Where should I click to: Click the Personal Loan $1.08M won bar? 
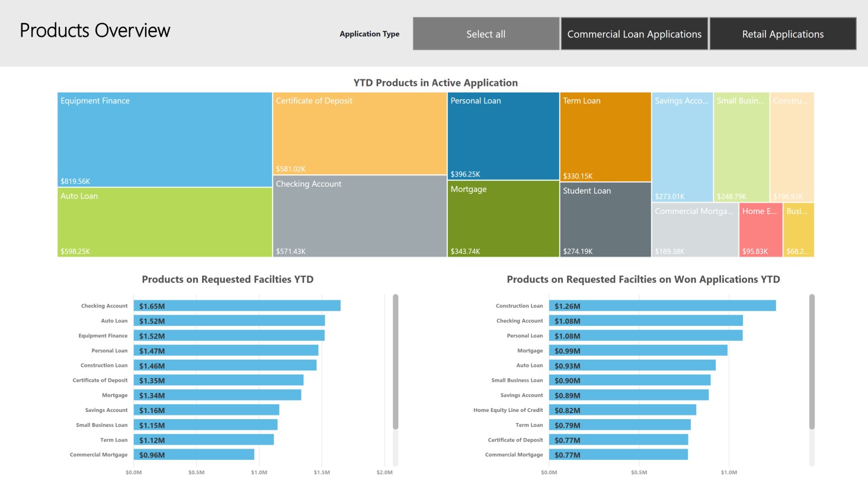(x=646, y=335)
